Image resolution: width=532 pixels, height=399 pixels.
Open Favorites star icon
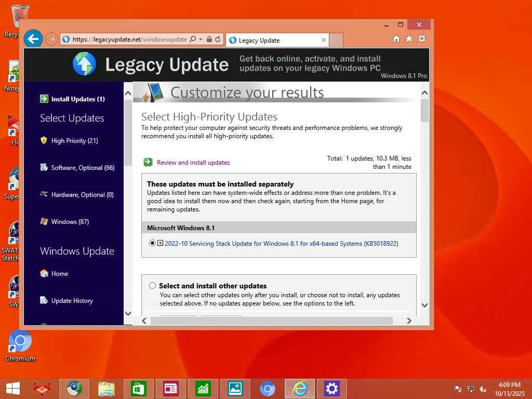click(409, 38)
